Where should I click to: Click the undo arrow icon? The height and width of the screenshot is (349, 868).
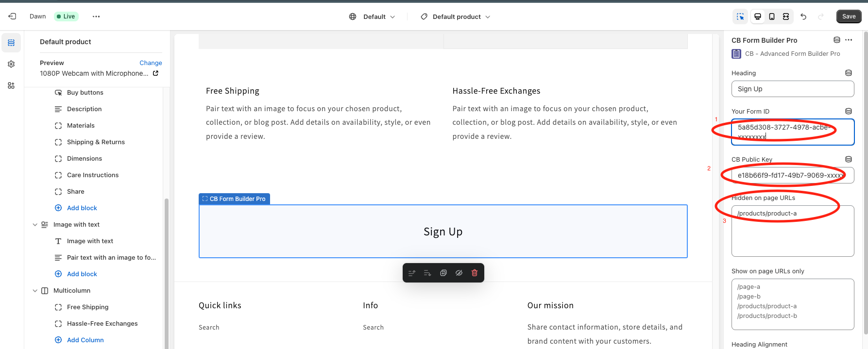tap(803, 17)
